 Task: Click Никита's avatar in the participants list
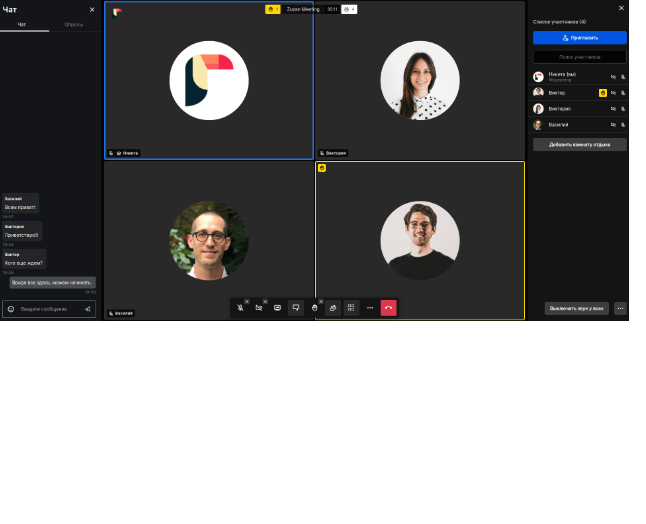pos(538,77)
